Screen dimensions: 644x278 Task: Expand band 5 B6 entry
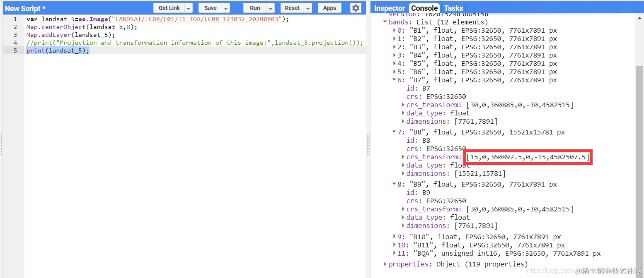point(394,72)
